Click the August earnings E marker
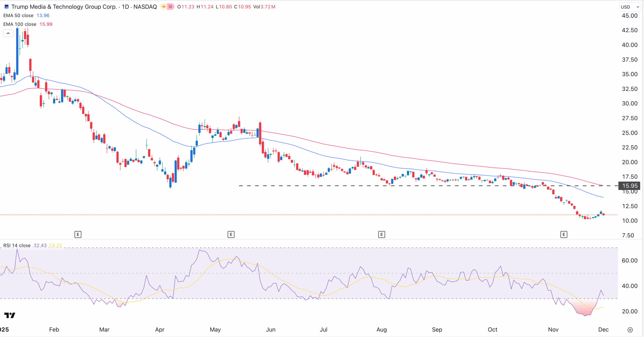 tap(381, 235)
